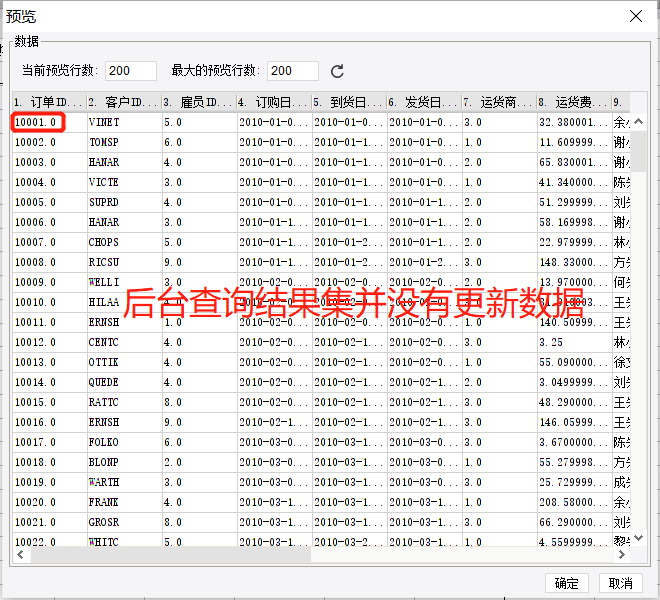660x600 pixels.
Task: Click freight cell 208.58000
Action: 574,502
